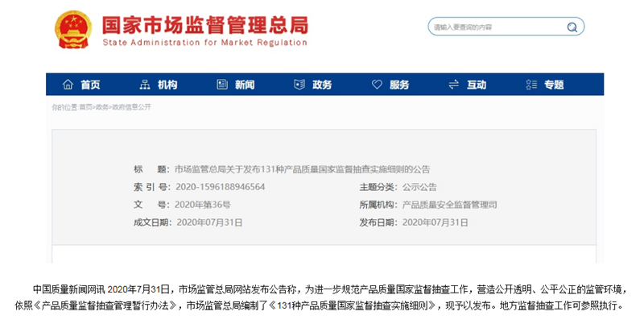Click 《产品质量监督抽查管理暂行办法》 in the paragraph

[x=105, y=306]
